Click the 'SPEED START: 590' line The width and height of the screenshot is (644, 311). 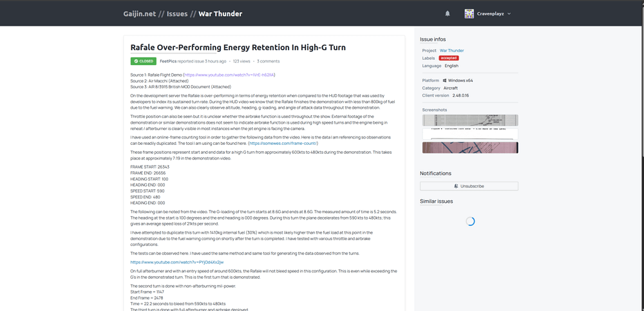point(147,191)
